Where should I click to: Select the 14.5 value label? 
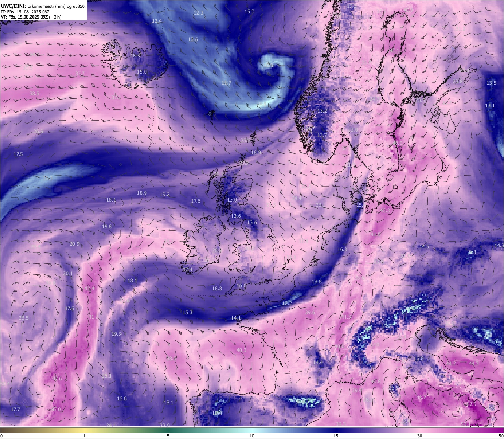click(x=424, y=246)
